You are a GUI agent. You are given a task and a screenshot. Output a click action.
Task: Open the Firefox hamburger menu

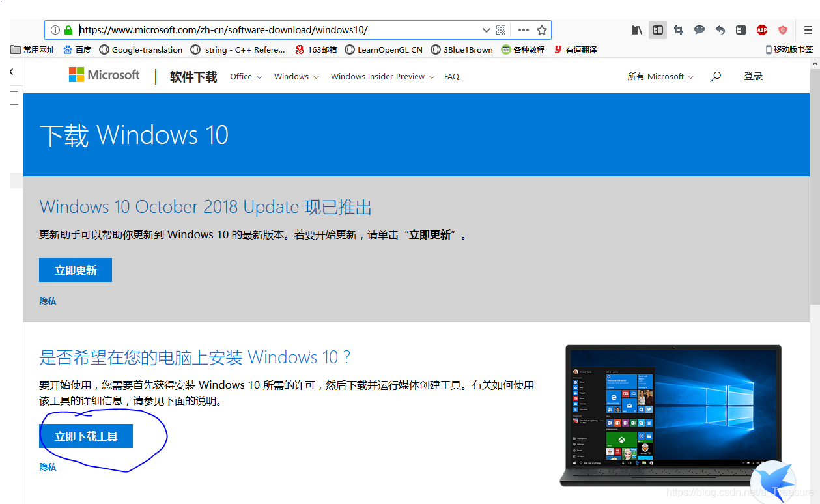808,30
